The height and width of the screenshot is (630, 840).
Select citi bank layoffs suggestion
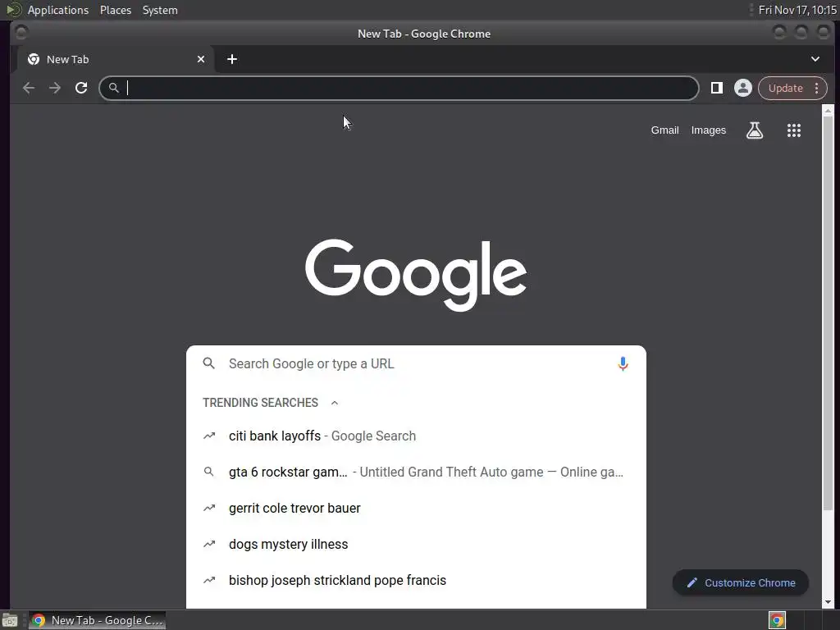416,436
